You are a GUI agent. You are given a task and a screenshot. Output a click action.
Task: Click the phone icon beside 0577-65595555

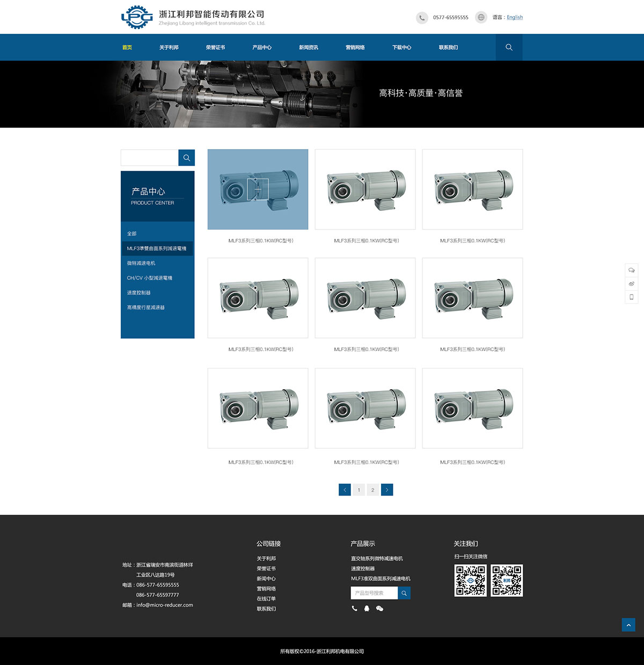pos(422,18)
